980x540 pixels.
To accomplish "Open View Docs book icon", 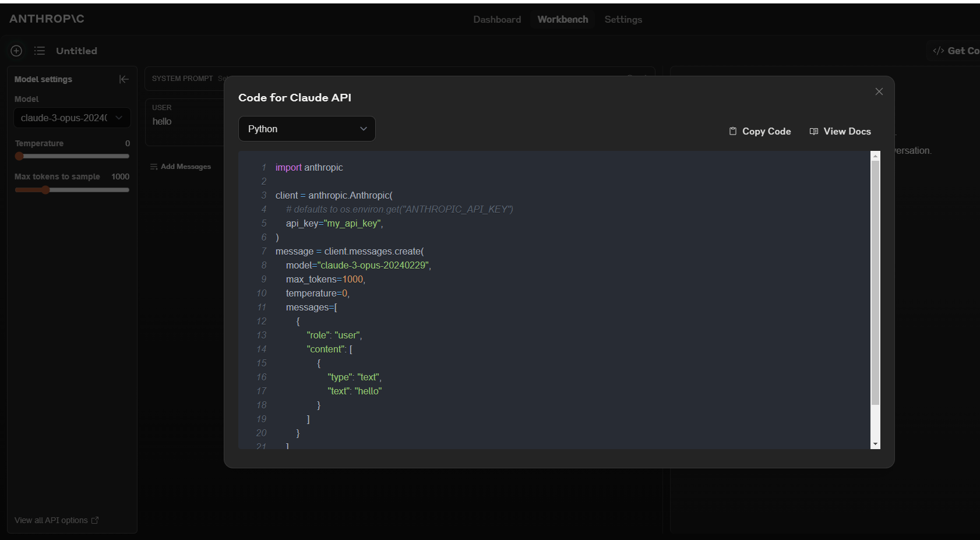I will tap(814, 131).
